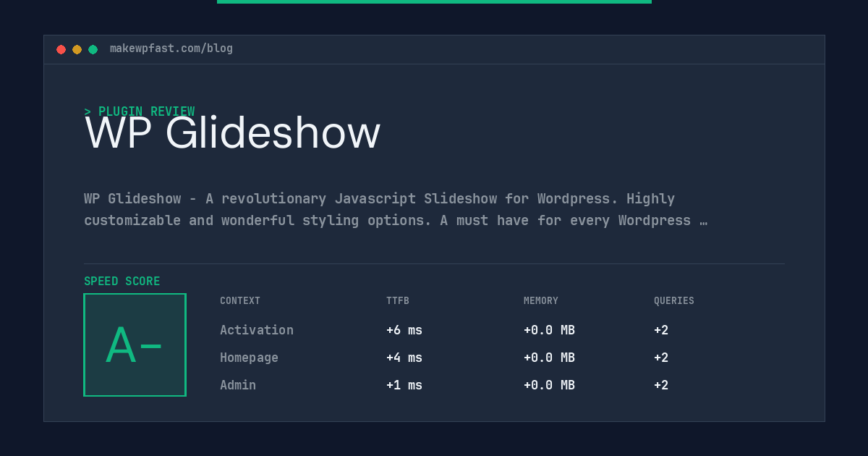Click the plugin description paragraph
Screen dimensions: 868x456
[x=396, y=209]
